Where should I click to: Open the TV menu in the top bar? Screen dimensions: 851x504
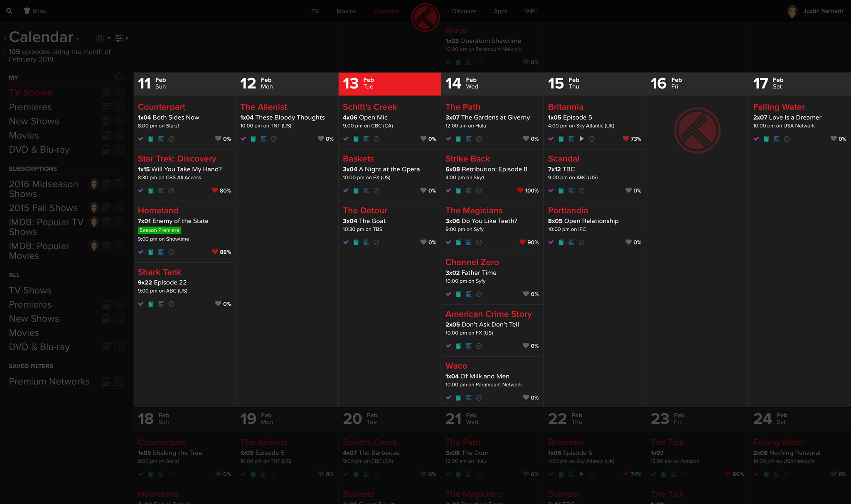[x=315, y=11]
